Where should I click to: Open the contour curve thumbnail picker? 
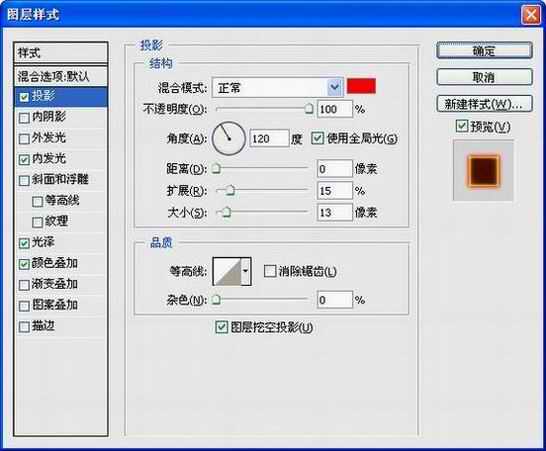tap(227, 272)
